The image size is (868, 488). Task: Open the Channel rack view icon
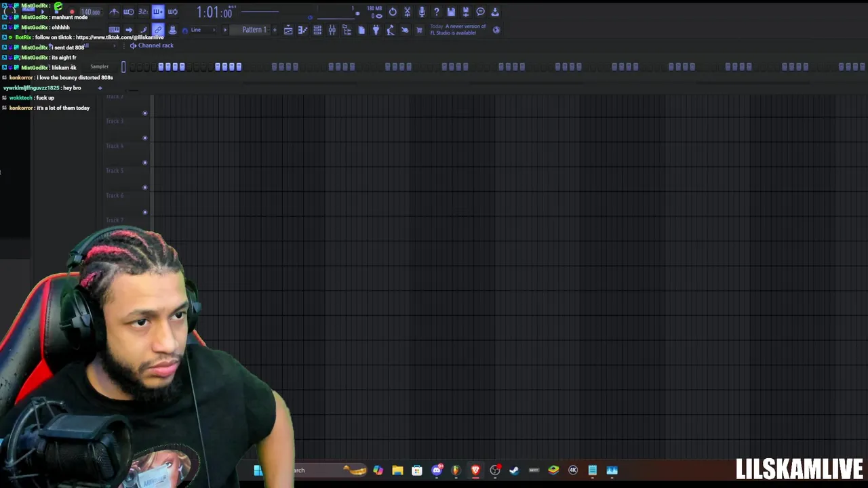[317, 30]
